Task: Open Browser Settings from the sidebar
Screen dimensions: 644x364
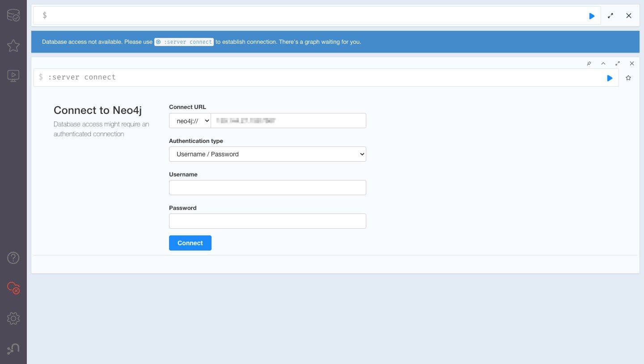Action: [x=13, y=318]
